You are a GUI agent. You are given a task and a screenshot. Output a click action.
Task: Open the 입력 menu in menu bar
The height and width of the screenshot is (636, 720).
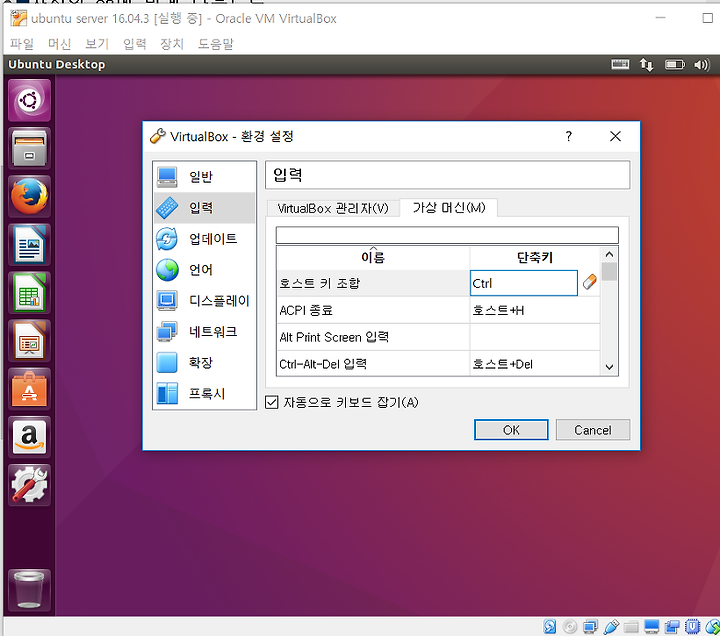coord(135,44)
